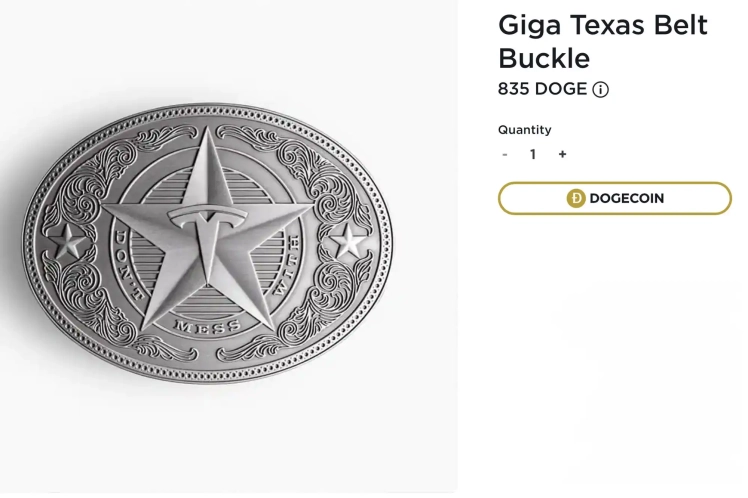Click the Quantity label

(524, 129)
